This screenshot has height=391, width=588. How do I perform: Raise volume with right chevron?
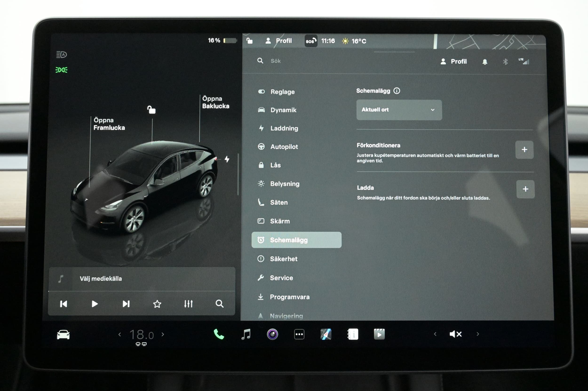point(478,334)
